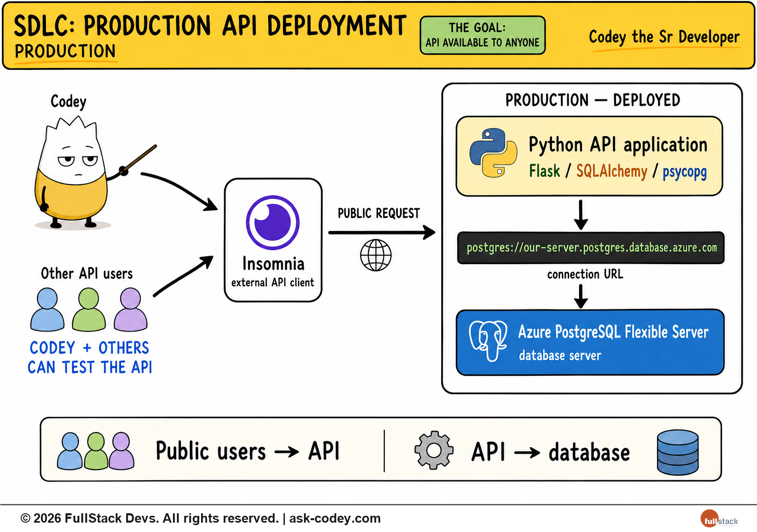Click the gear icon next to API → database

point(434,450)
